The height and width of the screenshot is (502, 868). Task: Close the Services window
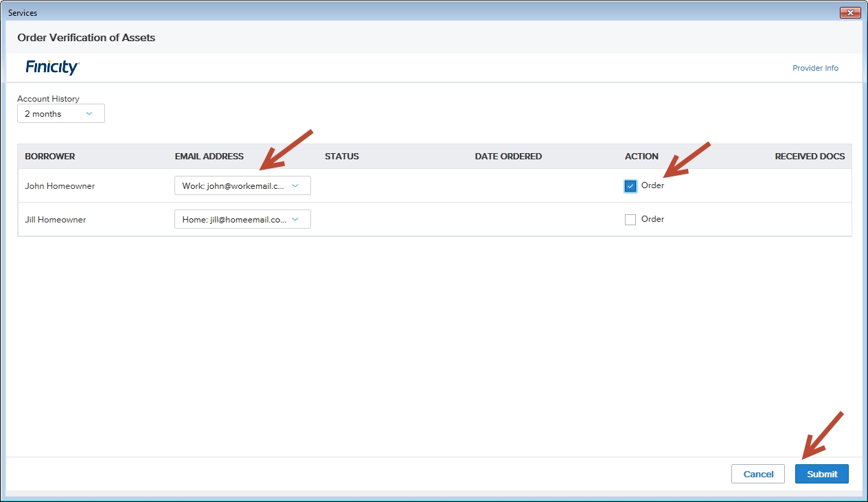tap(850, 12)
